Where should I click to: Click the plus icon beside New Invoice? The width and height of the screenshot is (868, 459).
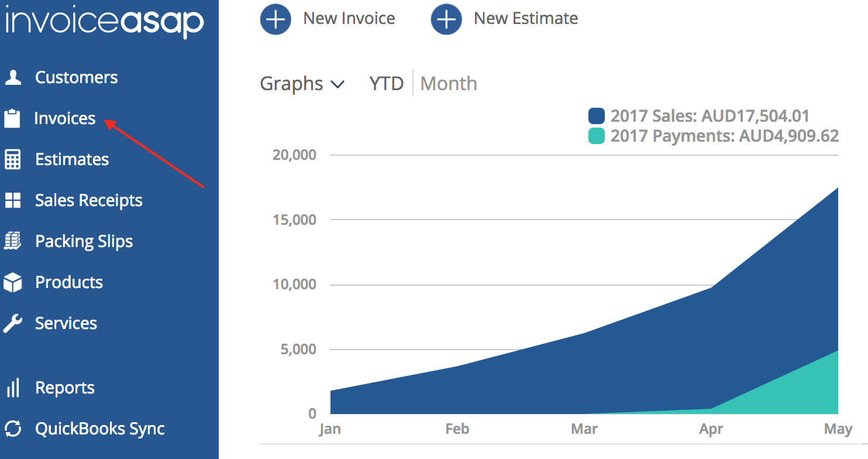[x=275, y=19]
